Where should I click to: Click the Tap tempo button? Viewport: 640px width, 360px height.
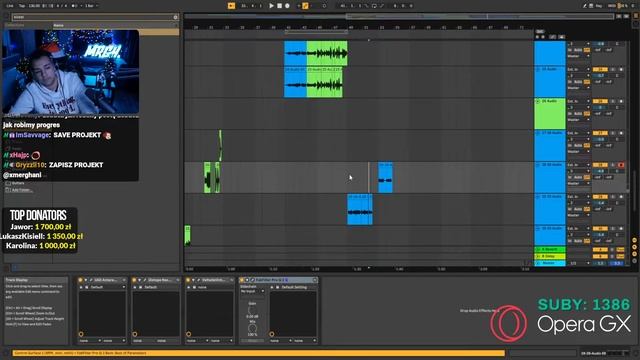pyautogui.click(x=22, y=6)
